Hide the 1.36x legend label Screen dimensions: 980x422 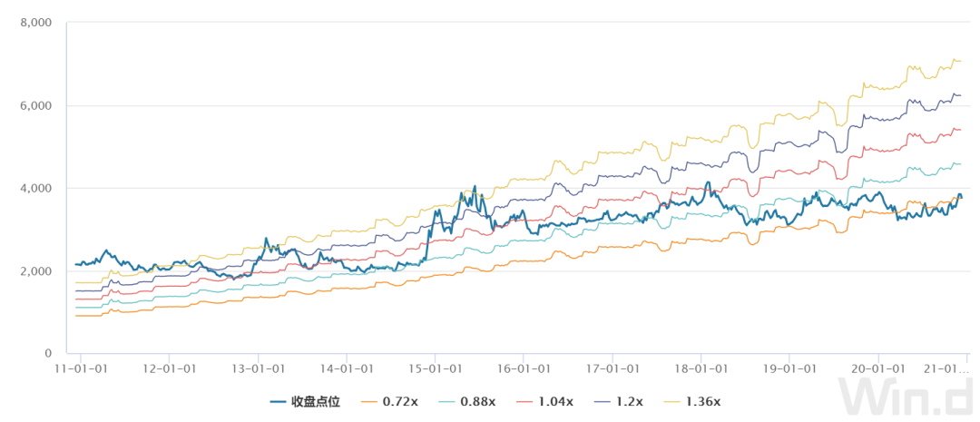tap(704, 401)
